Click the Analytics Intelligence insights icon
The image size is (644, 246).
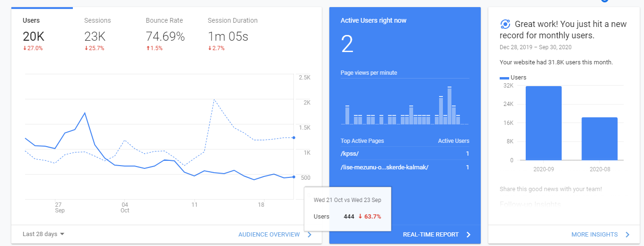point(505,24)
